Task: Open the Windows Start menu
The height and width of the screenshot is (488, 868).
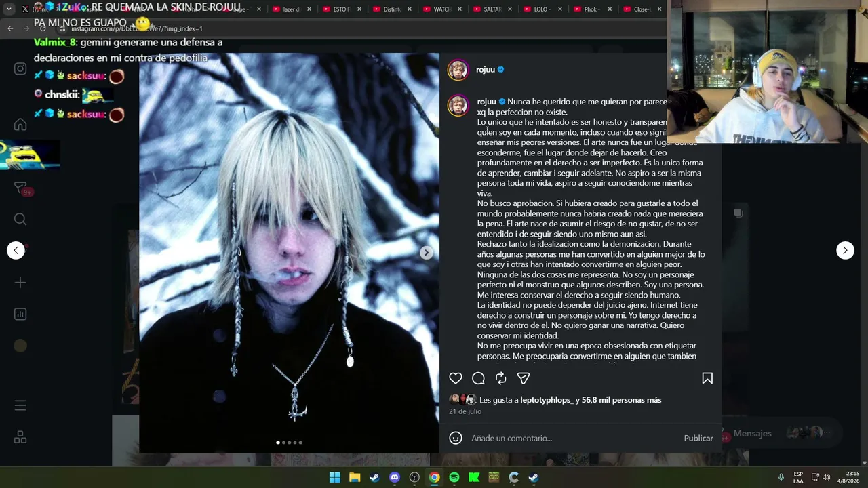Action: coord(335,477)
